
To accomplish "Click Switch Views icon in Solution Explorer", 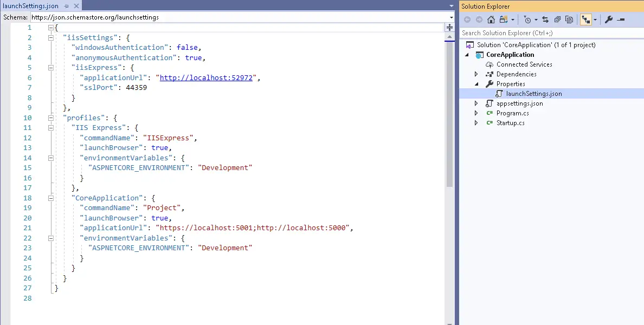I will pyautogui.click(x=504, y=19).
